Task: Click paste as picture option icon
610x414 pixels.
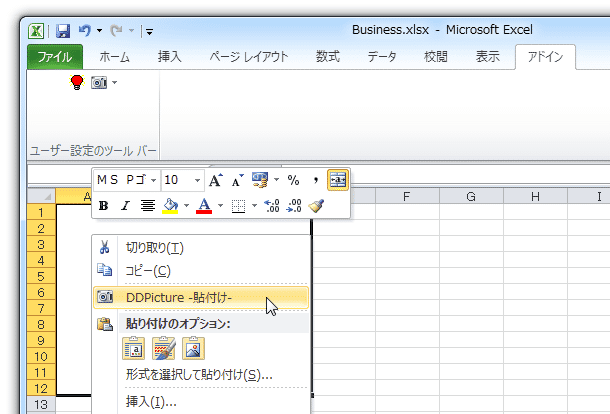Action: [x=193, y=348]
